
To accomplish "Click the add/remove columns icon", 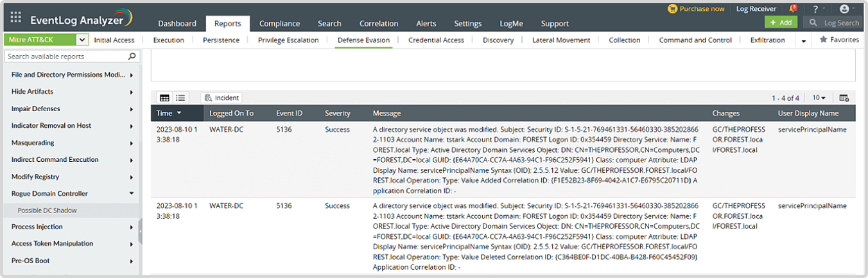I will [844, 98].
